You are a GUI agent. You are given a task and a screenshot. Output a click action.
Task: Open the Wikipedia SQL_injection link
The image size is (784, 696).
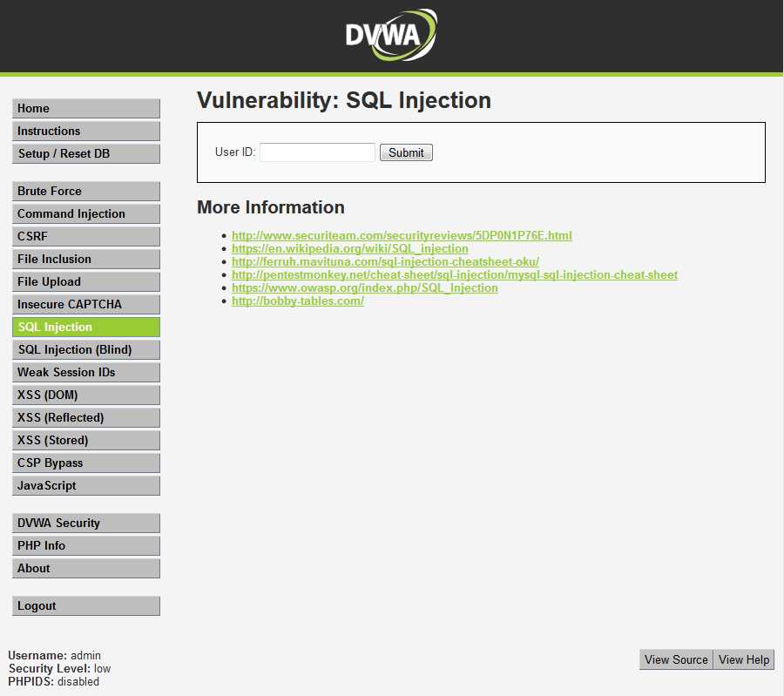click(x=350, y=248)
